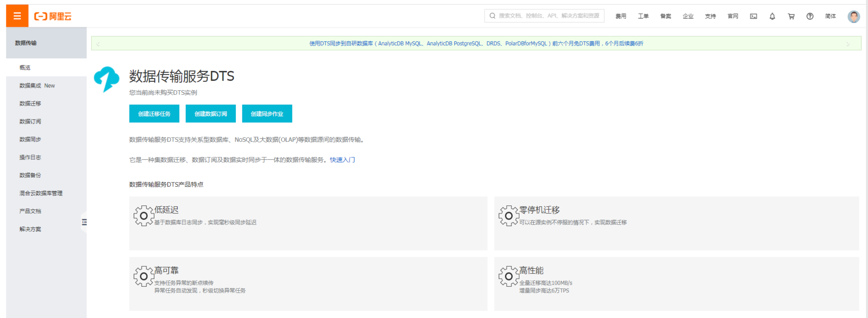Click the gear icon beside 零停机迁移
868x318 pixels.
509,216
